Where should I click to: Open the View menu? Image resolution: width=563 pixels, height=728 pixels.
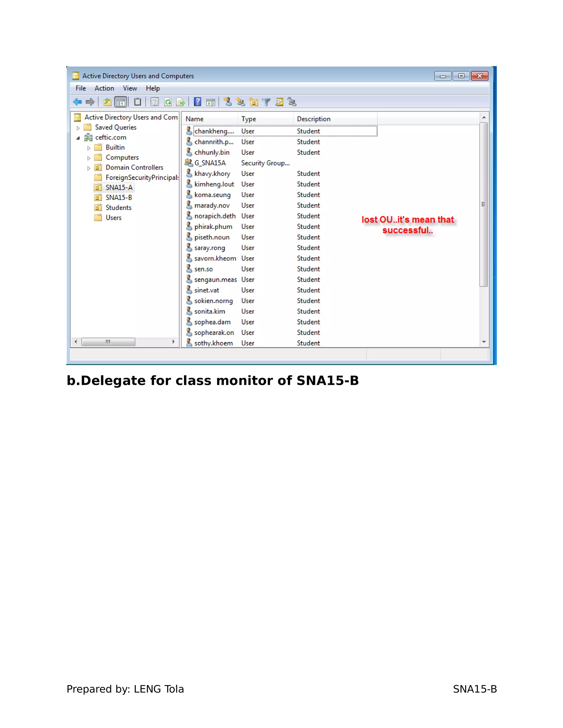pos(130,88)
